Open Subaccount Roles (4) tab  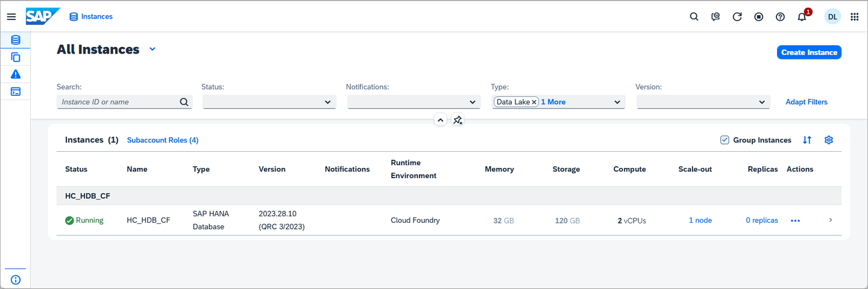point(163,140)
